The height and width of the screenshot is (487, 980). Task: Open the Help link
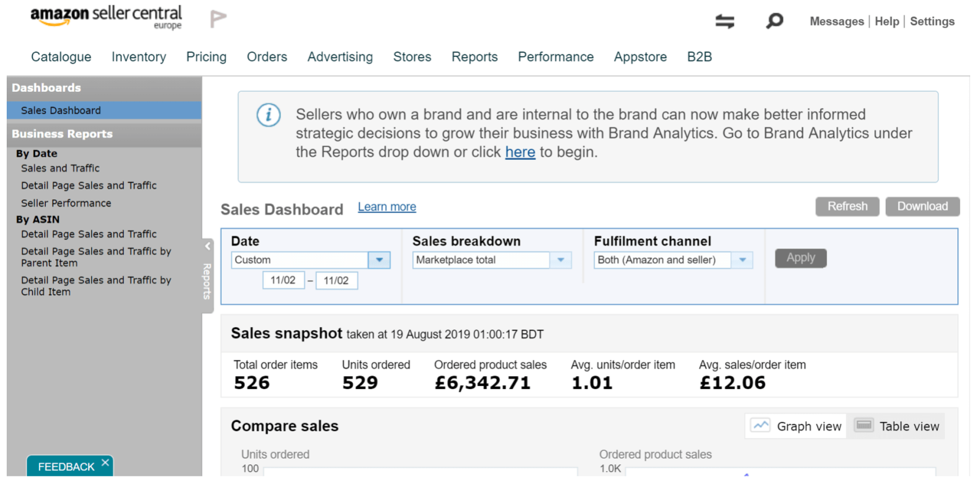[887, 21]
